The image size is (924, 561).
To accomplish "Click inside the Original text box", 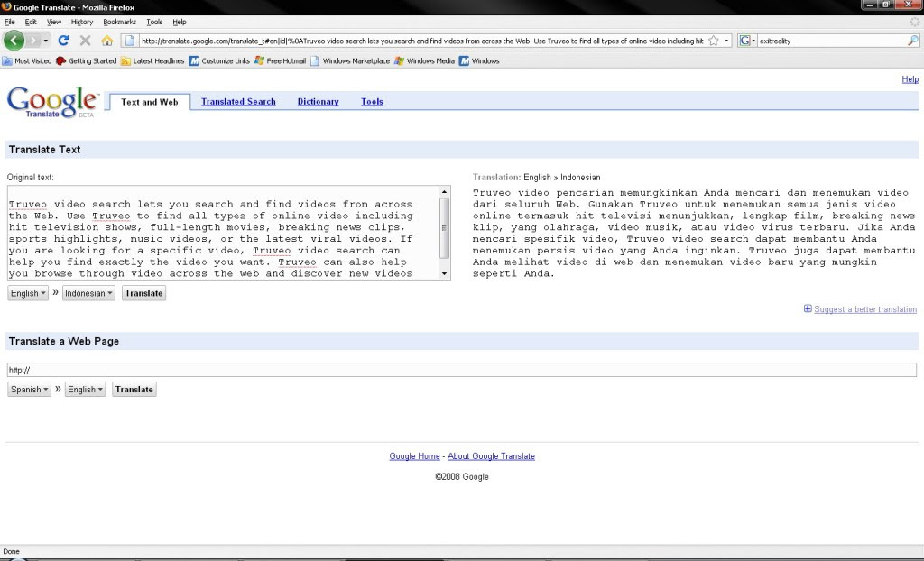I will 223,233.
